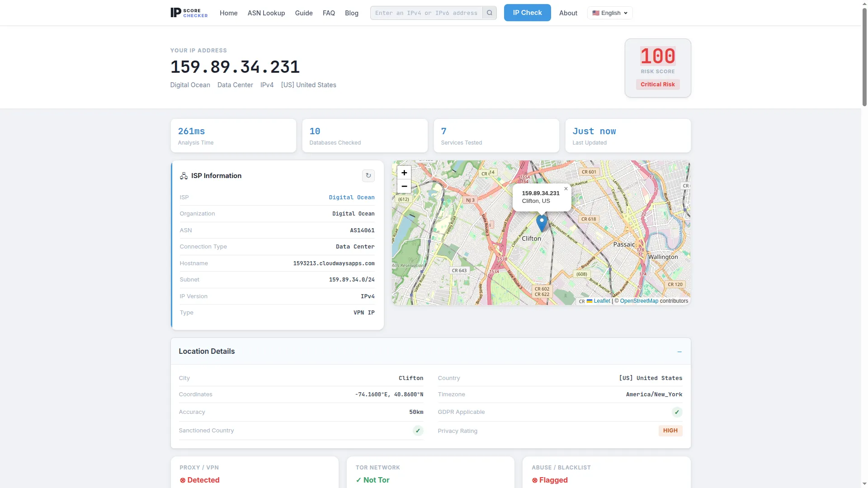Collapse the Location Details section
Image resolution: width=868 pixels, height=488 pixels.
click(x=679, y=352)
